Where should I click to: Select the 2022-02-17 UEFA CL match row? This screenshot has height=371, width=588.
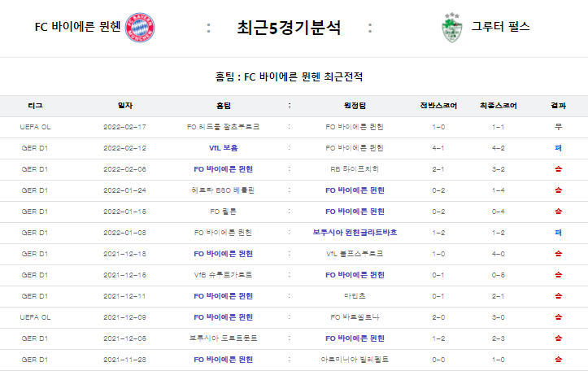[294, 127]
